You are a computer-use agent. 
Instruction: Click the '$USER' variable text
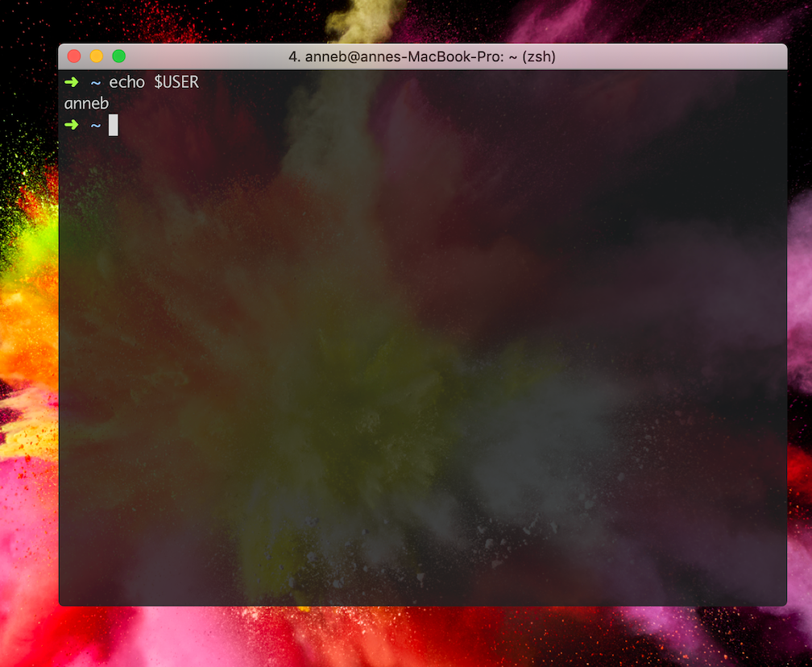tap(176, 81)
